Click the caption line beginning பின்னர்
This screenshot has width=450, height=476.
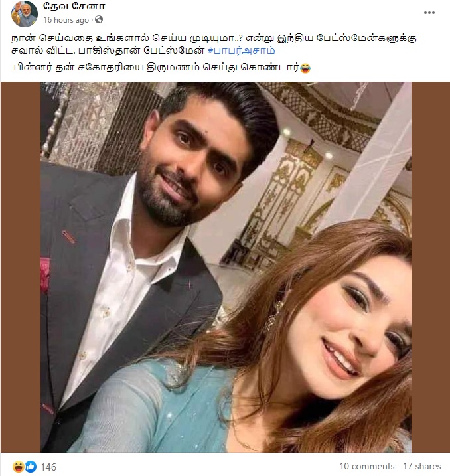pyautogui.click(x=162, y=68)
